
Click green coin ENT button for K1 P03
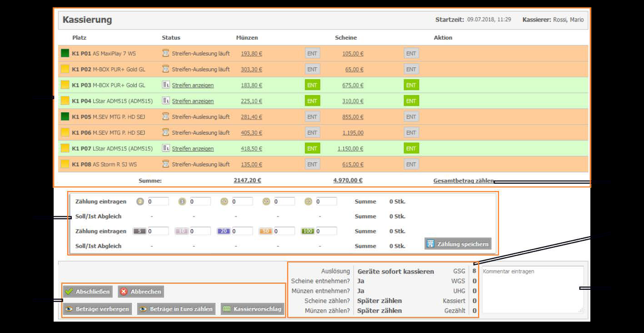point(312,85)
